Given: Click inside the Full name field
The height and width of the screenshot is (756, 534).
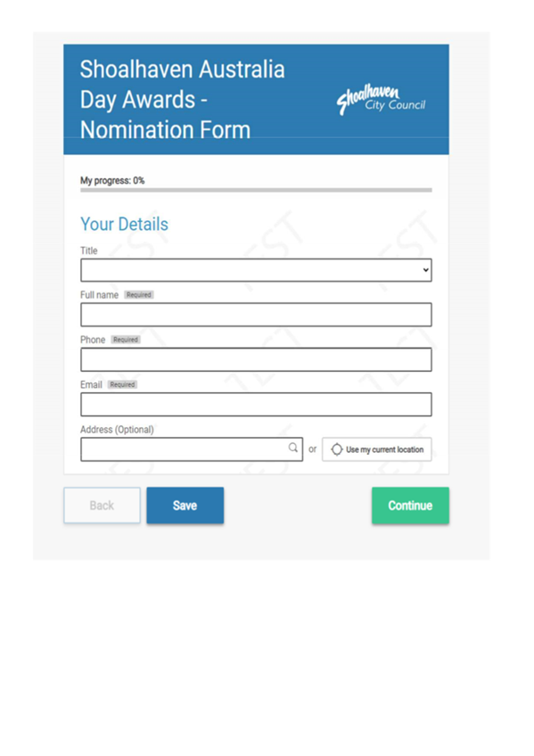Looking at the screenshot, I should click(256, 314).
